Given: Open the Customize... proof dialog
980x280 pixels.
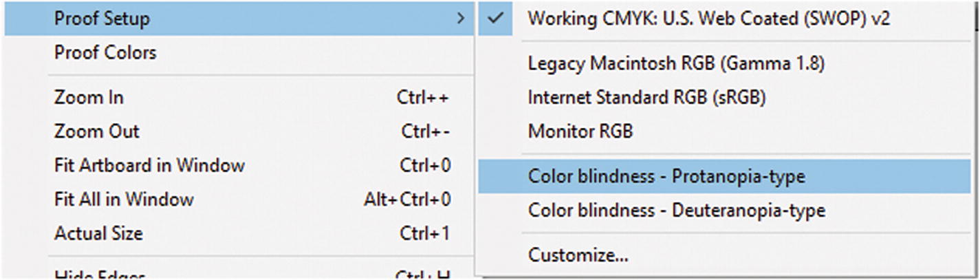Looking at the screenshot, I should click(x=578, y=255).
